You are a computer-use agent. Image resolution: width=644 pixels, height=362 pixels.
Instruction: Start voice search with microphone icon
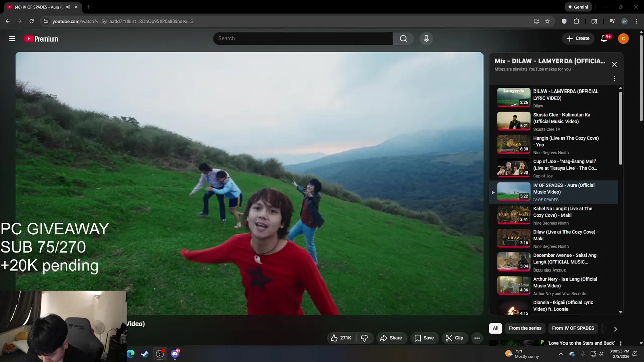(x=426, y=38)
